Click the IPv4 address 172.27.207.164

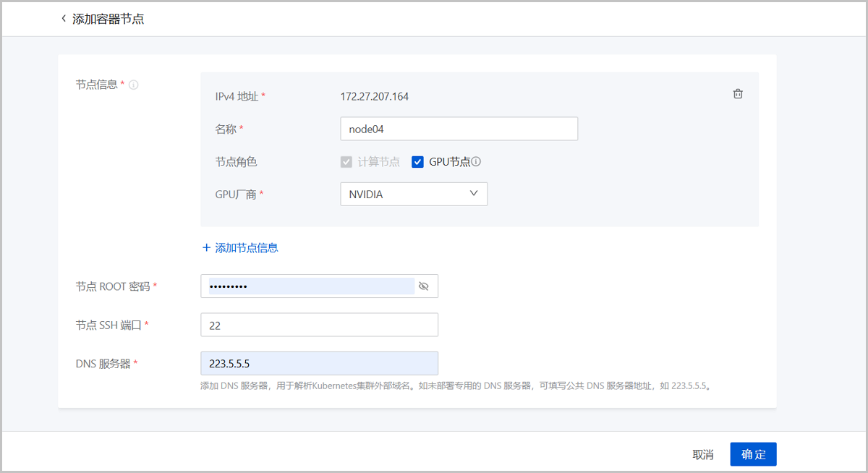click(x=375, y=96)
